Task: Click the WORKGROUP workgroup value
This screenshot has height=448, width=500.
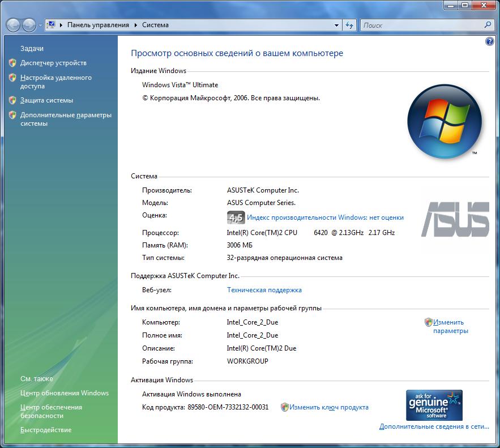Action: [x=247, y=361]
